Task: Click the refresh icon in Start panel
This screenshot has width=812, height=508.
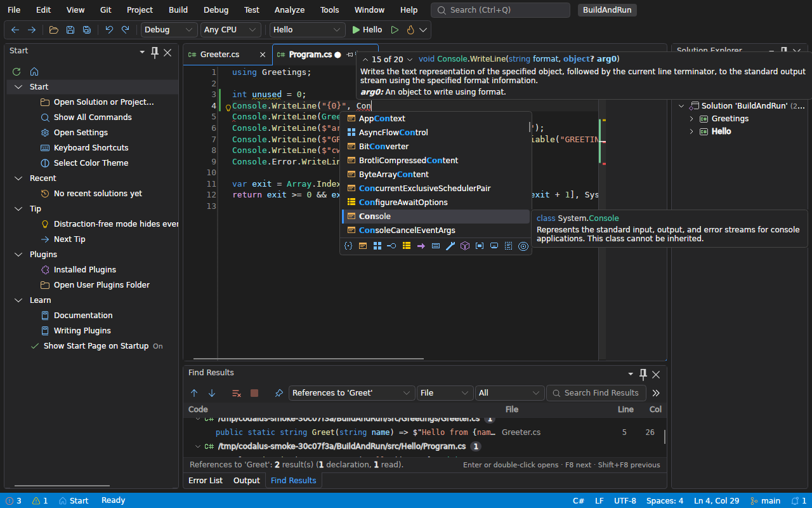Action: click(x=16, y=72)
